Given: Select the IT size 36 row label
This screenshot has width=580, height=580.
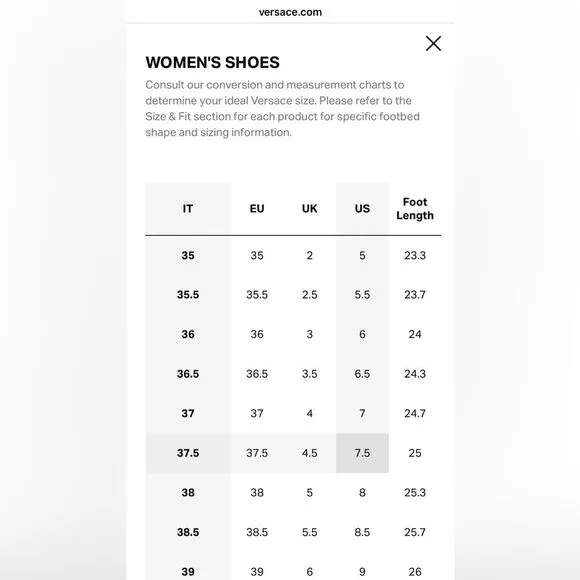Looking at the screenshot, I should click(188, 334).
